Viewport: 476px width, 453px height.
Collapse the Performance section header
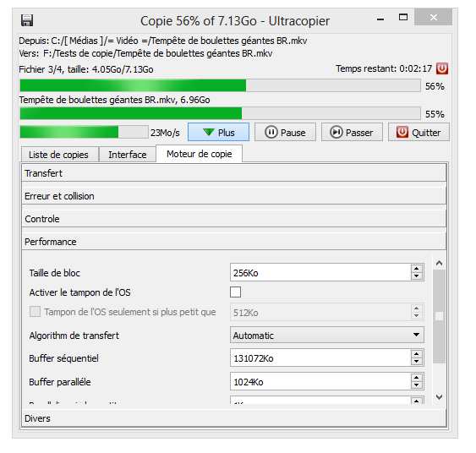pos(234,242)
